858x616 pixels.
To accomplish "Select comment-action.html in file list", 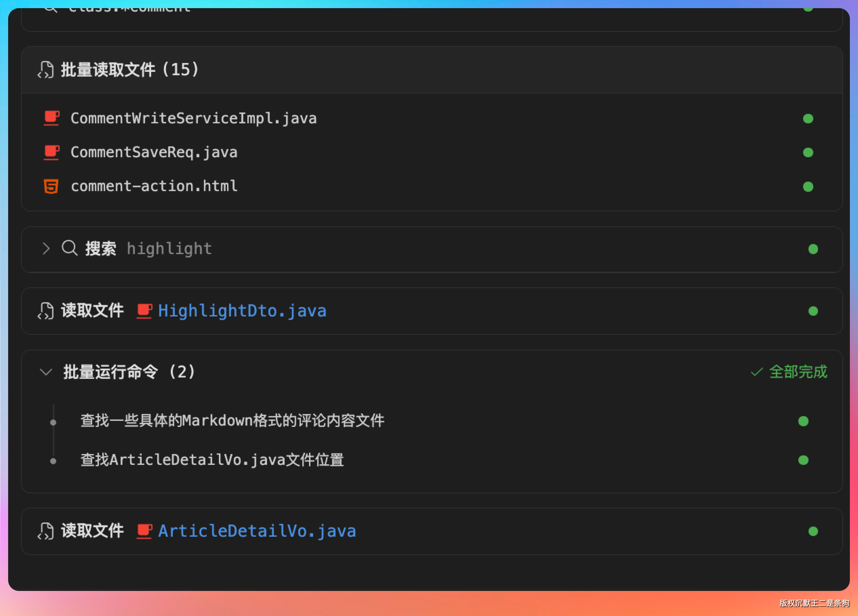I will pyautogui.click(x=154, y=186).
